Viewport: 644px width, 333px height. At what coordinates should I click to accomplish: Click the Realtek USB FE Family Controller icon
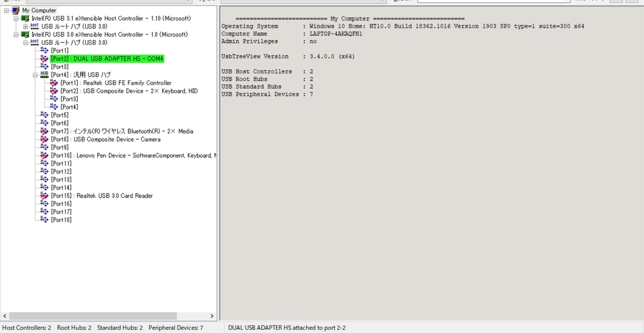54,83
